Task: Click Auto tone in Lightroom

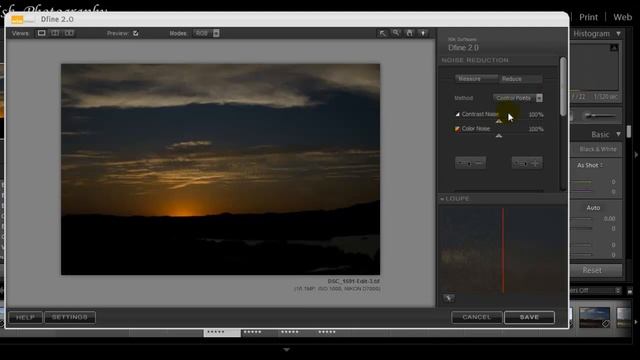Action: [x=593, y=208]
